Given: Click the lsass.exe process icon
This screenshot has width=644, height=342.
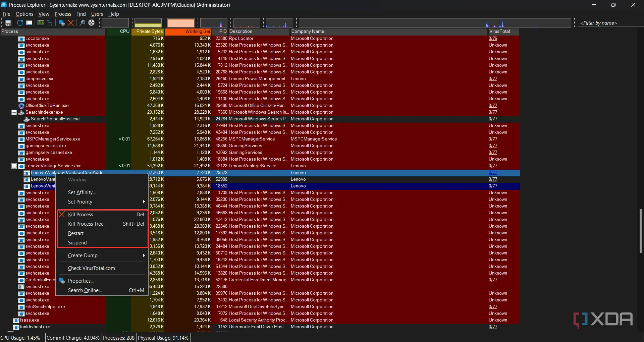Looking at the screenshot, I should coord(16,320).
